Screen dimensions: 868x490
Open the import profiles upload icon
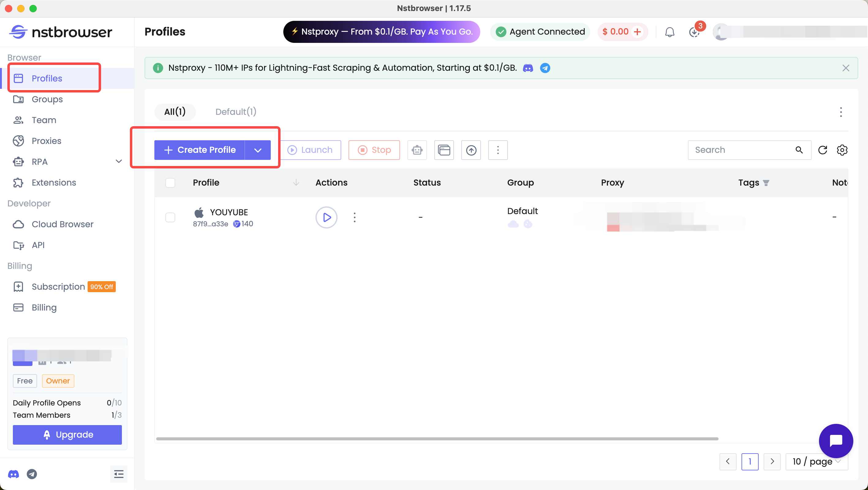471,150
